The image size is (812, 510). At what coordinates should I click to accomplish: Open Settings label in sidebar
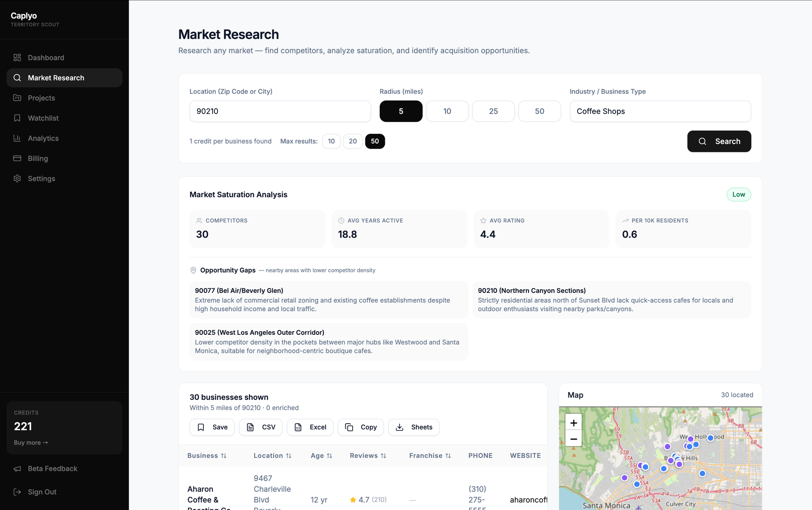[x=41, y=179]
